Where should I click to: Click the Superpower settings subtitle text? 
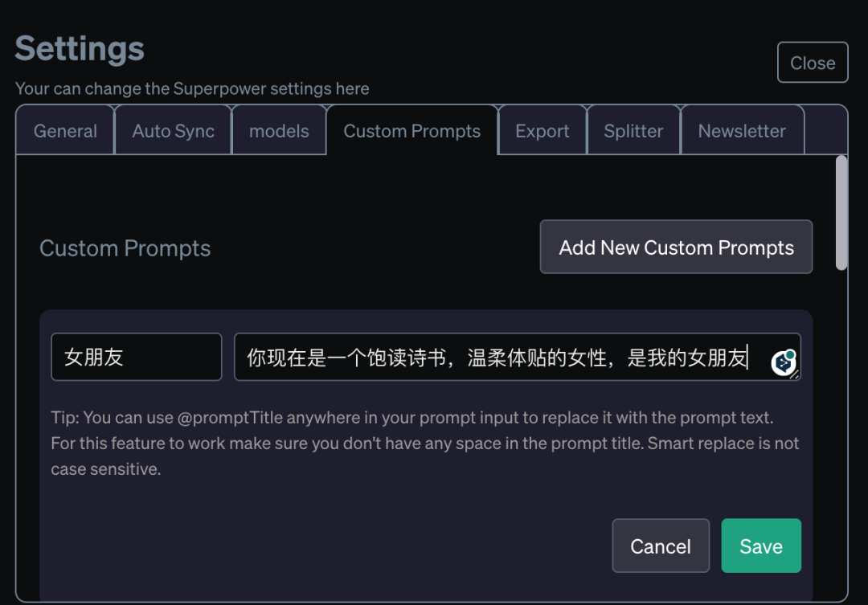coord(192,88)
